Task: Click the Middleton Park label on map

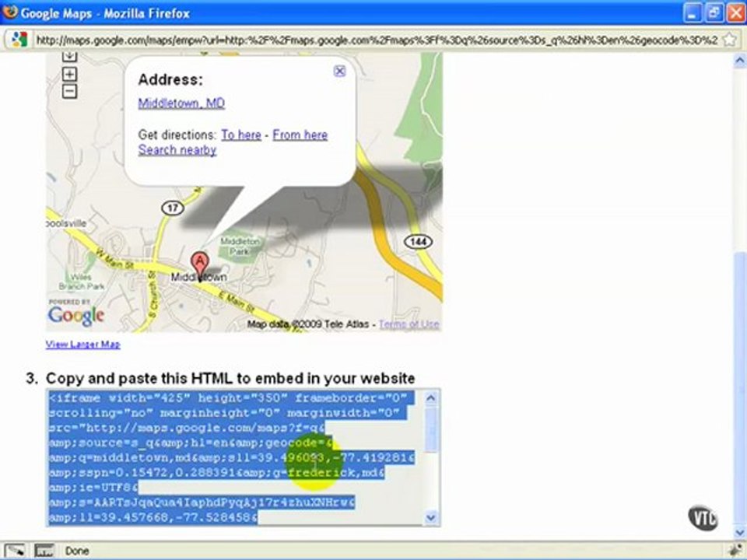Action: pos(240,247)
